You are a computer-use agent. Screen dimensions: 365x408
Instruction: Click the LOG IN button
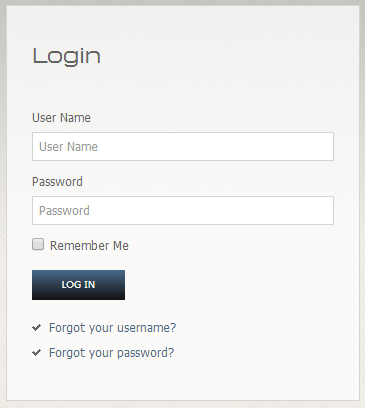point(78,285)
